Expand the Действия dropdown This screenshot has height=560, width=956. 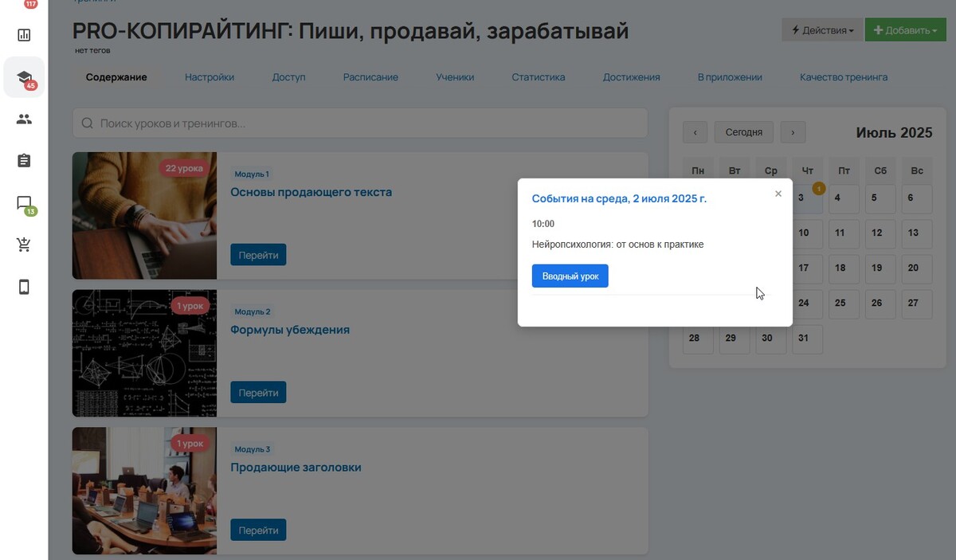click(822, 30)
